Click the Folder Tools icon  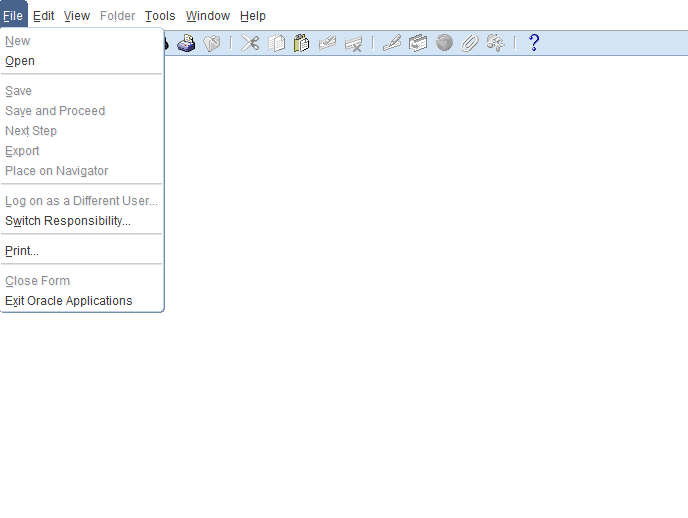(495, 43)
